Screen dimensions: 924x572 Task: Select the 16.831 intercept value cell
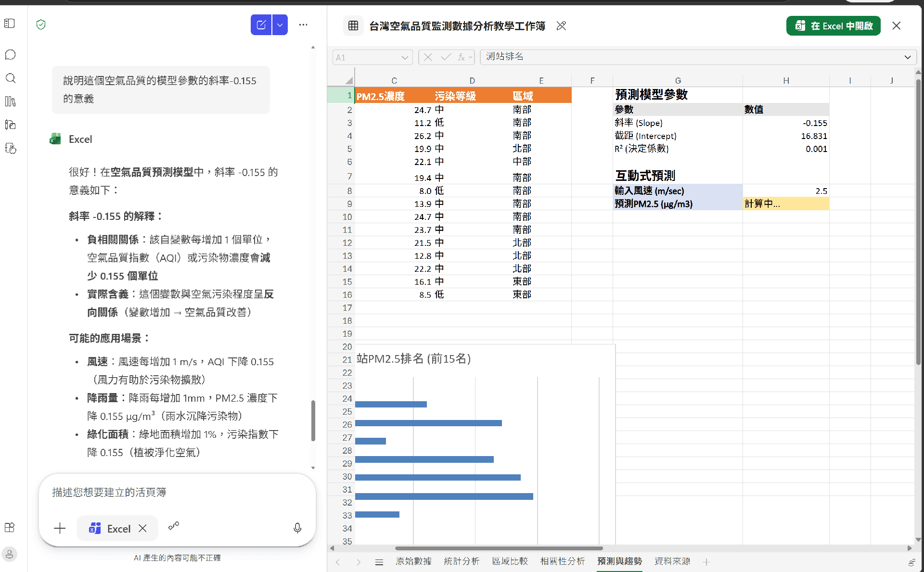pos(786,136)
